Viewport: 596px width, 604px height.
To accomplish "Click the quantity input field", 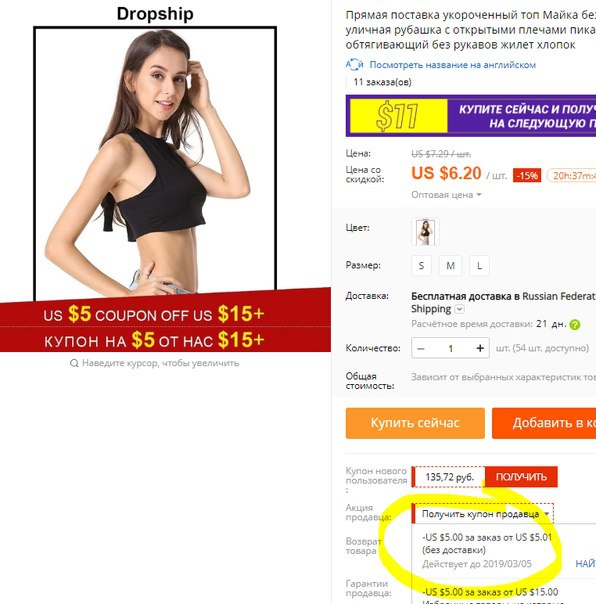I will [450, 349].
